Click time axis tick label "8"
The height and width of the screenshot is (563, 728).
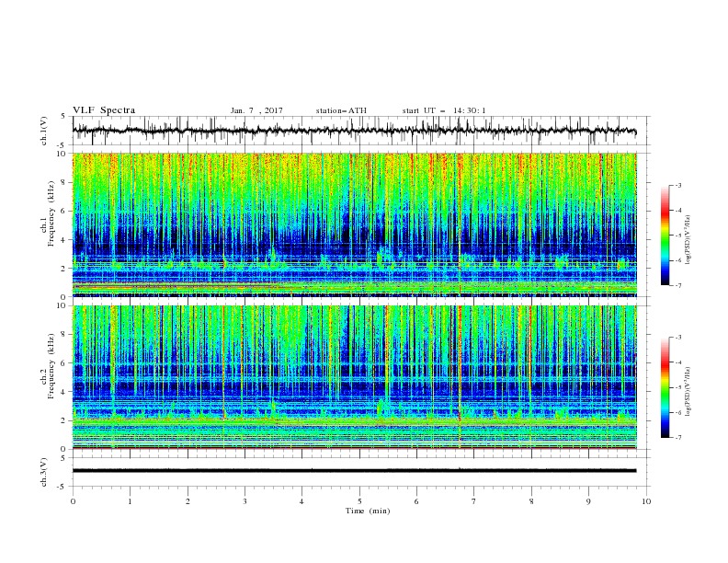(x=531, y=501)
